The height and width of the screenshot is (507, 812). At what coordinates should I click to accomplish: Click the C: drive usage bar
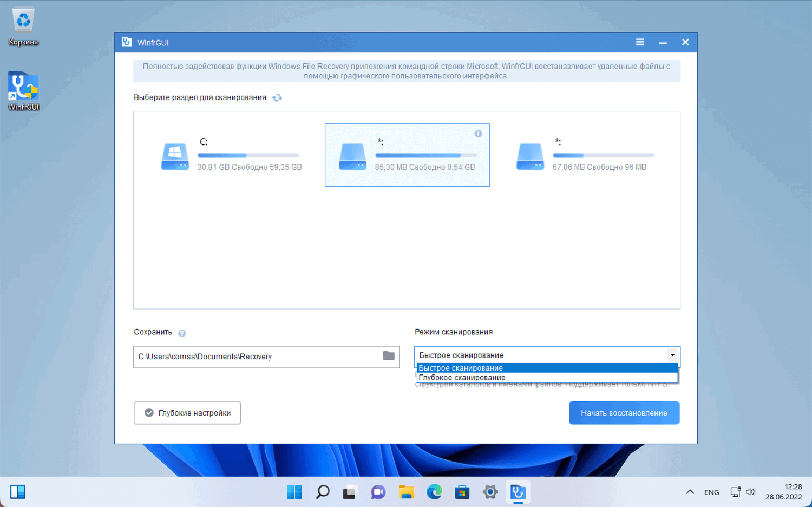[248, 155]
